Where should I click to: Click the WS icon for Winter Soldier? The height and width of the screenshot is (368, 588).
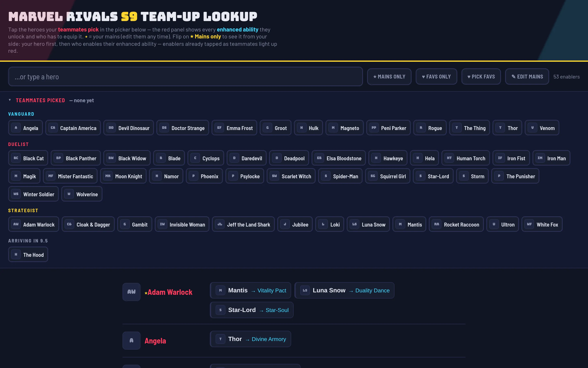[x=16, y=194]
